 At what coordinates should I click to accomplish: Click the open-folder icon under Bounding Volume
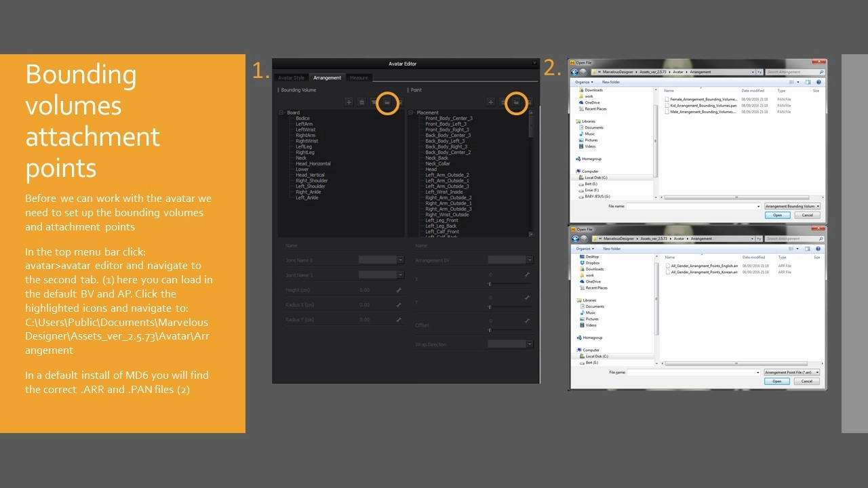tap(387, 102)
